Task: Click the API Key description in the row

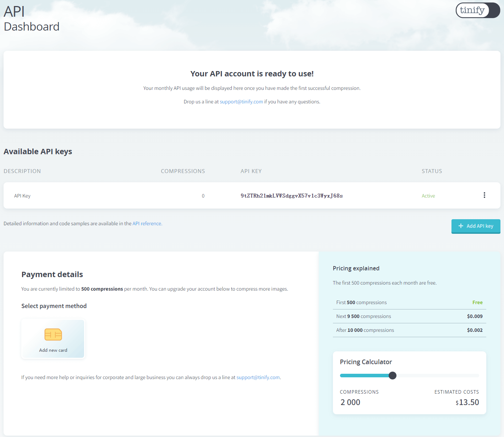Action: 22,196
